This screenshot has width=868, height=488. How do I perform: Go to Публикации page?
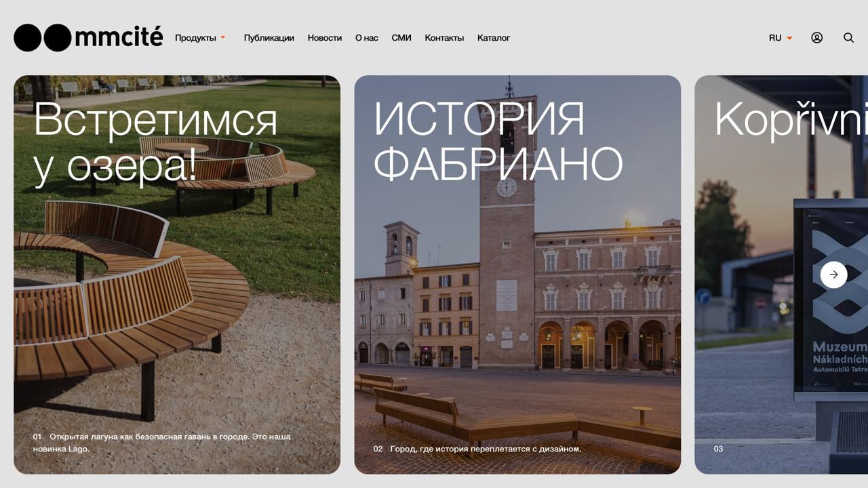pos(269,38)
